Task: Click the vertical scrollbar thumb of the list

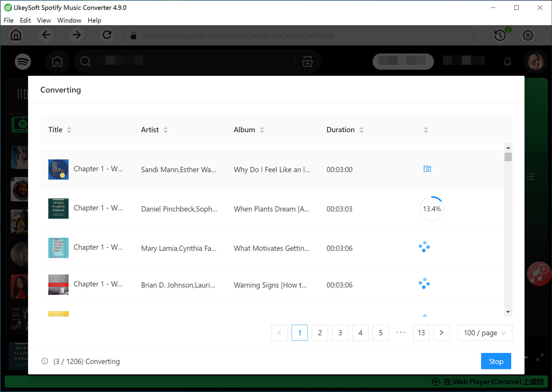Action: [508, 157]
